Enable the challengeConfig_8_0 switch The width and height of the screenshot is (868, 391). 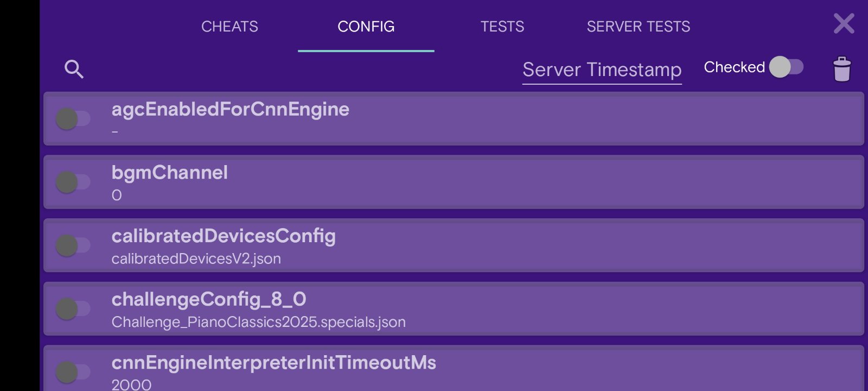coord(73,309)
